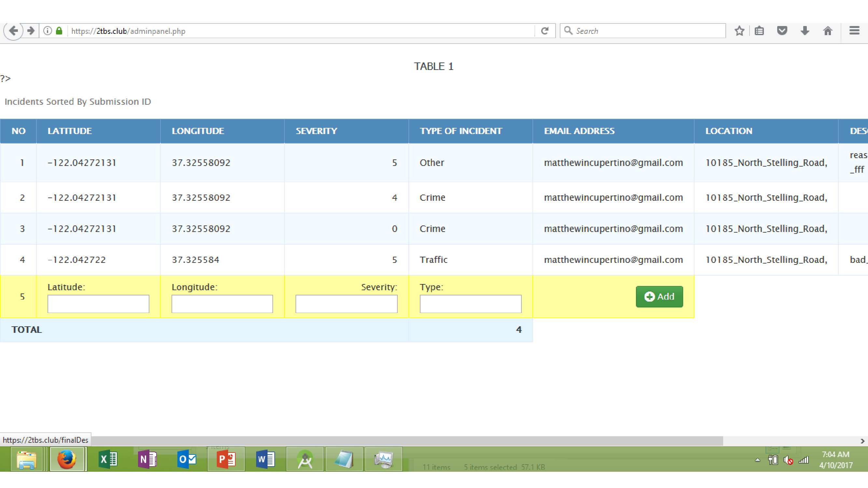
Task: Click the Pocket save icon
Action: 782,31
